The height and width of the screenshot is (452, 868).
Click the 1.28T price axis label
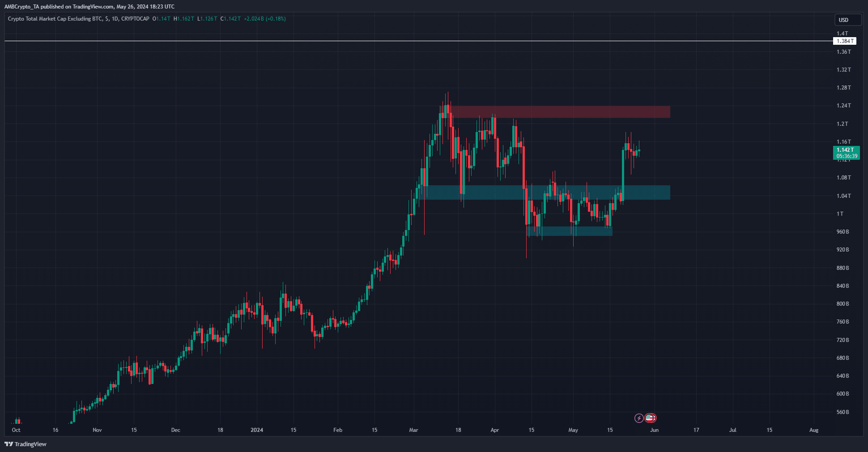tap(844, 88)
